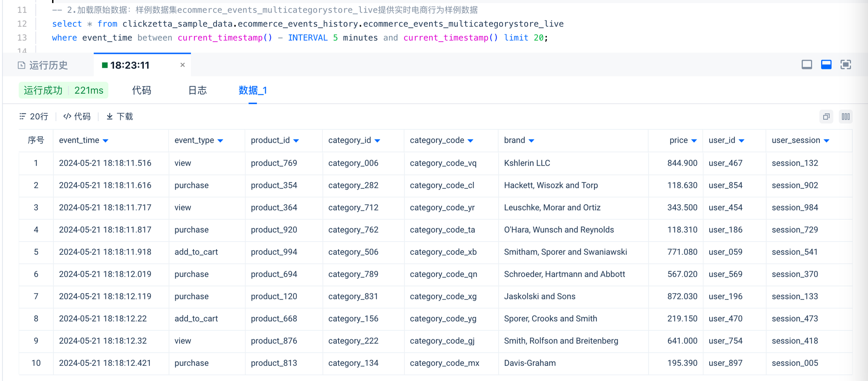Viewport: 868px width, 381px height.
Task: Select the Kshlerin LLC brand cell
Action: [527, 163]
